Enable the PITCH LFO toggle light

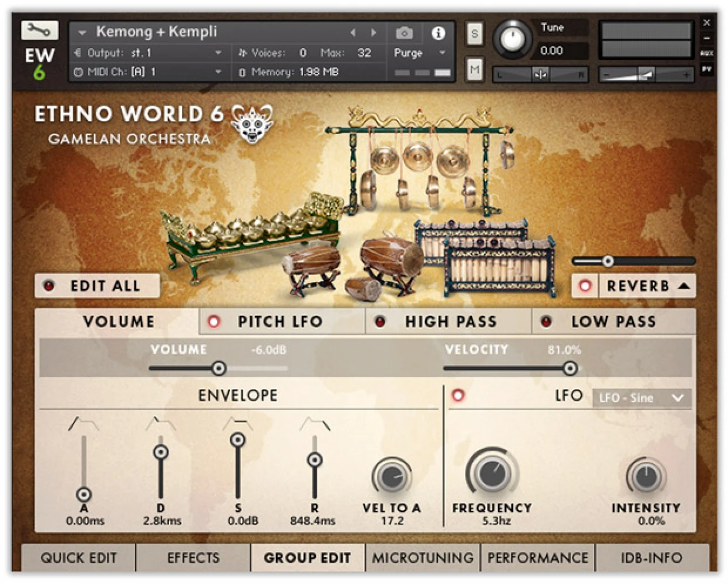[x=213, y=322]
